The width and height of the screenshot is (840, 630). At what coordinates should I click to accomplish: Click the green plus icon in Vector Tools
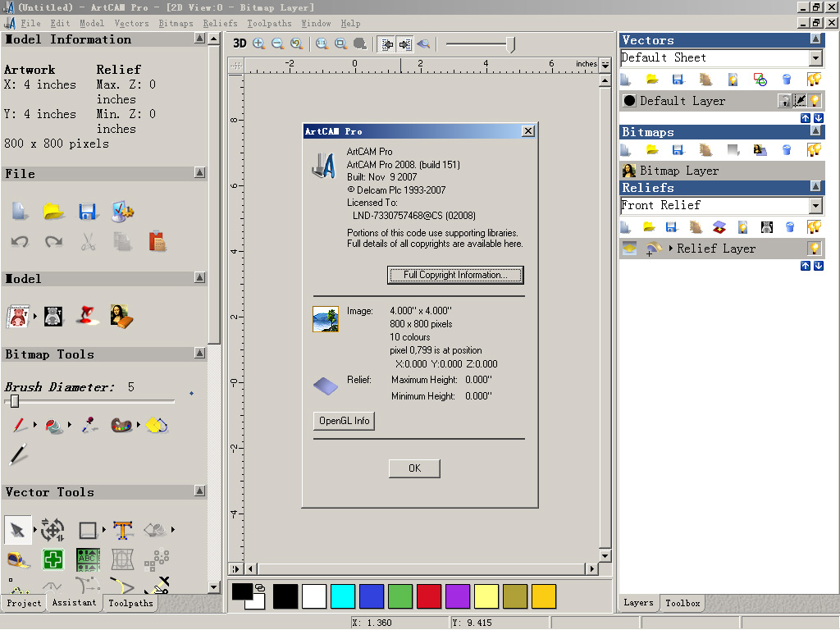point(52,559)
